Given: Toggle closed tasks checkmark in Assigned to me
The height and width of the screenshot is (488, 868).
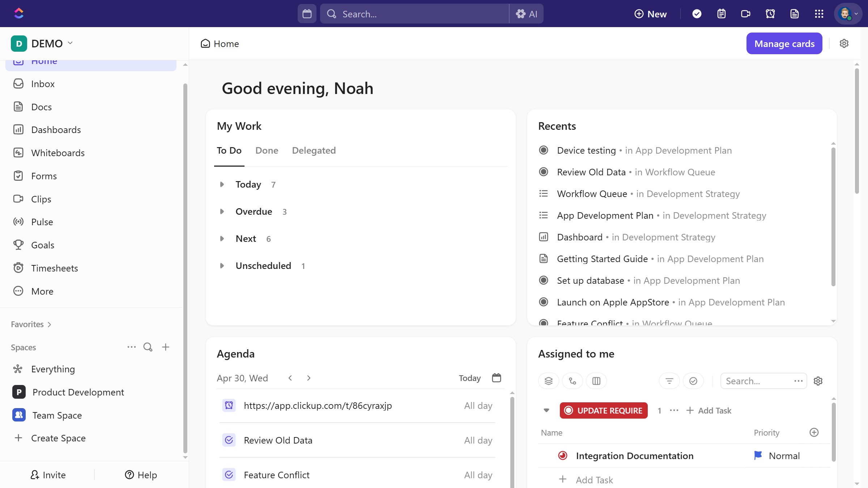Looking at the screenshot, I should (693, 381).
